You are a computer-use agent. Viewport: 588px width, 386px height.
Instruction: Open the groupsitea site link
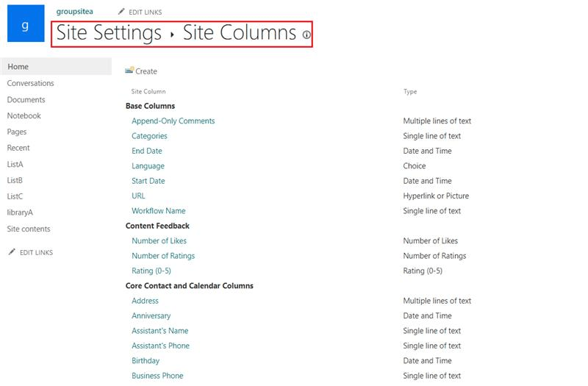tap(75, 12)
